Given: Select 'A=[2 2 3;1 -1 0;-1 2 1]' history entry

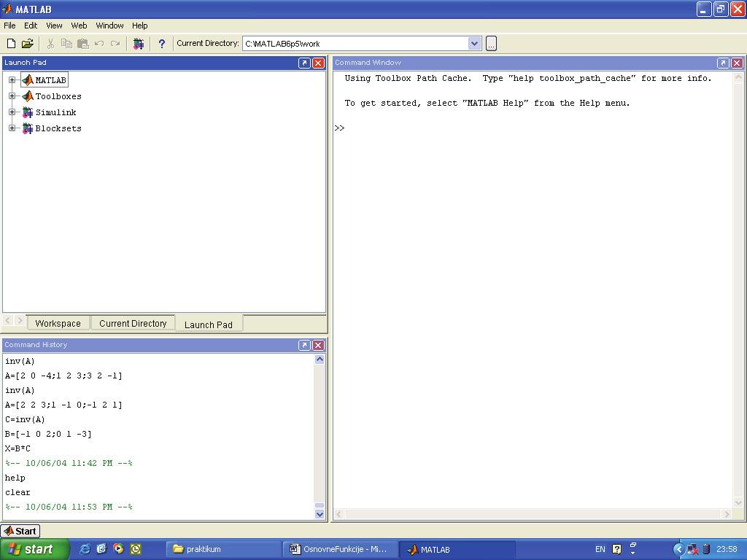Looking at the screenshot, I should [x=64, y=405].
